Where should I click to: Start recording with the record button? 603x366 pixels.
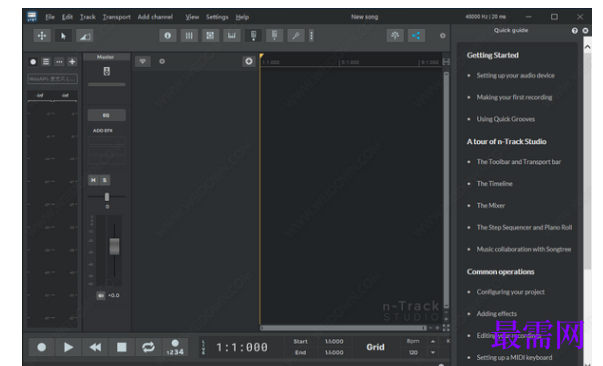[x=42, y=347]
